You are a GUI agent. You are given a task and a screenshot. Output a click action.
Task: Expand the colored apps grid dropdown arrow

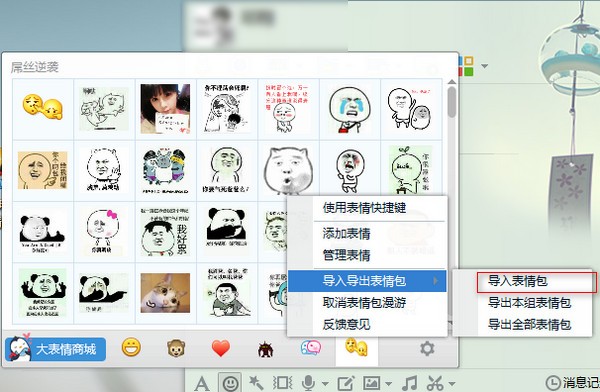click(x=484, y=66)
